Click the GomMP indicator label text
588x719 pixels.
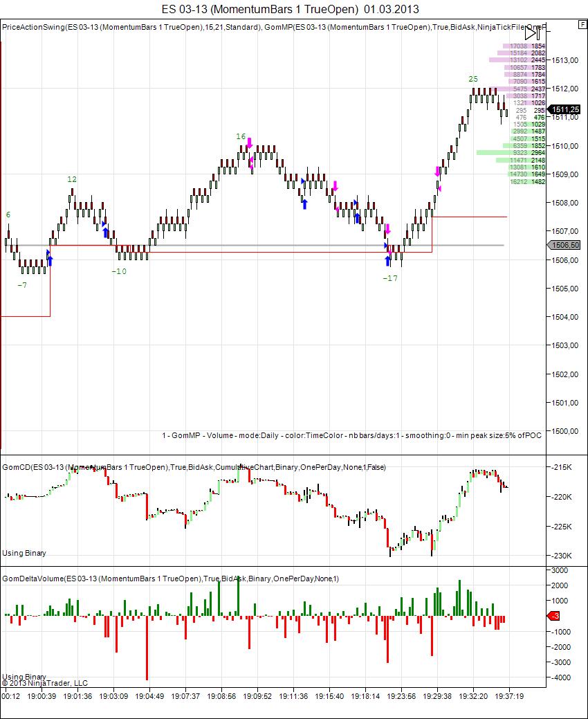pyautogui.click(x=405, y=28)
